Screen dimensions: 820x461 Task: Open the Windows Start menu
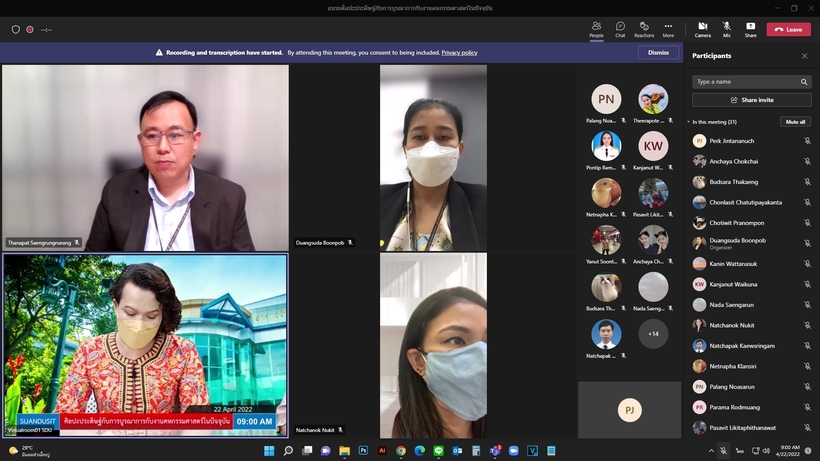click(269, 451)
